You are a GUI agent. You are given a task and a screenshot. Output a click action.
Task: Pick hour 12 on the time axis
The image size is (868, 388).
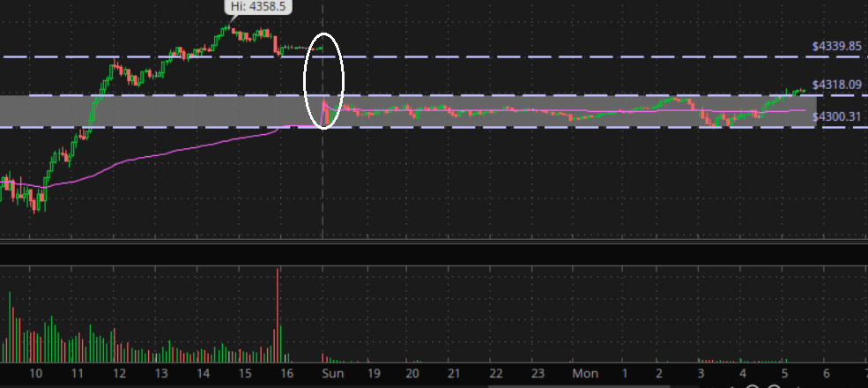pos(119,373)
